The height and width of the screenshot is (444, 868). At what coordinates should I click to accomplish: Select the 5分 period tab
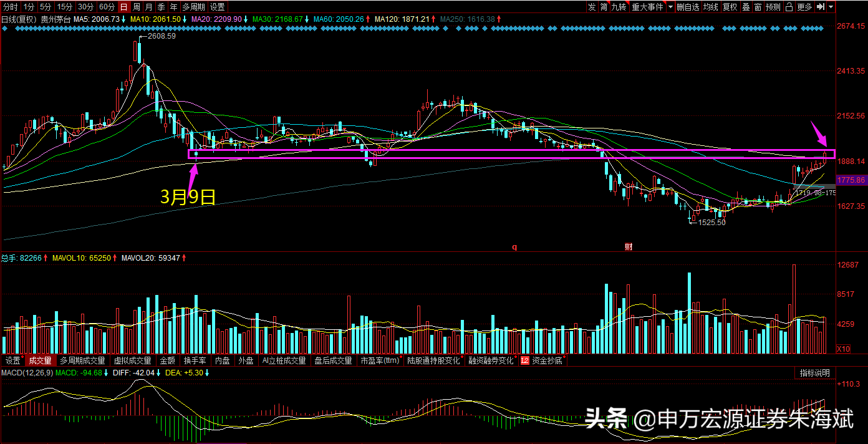(x=46, y=7)
